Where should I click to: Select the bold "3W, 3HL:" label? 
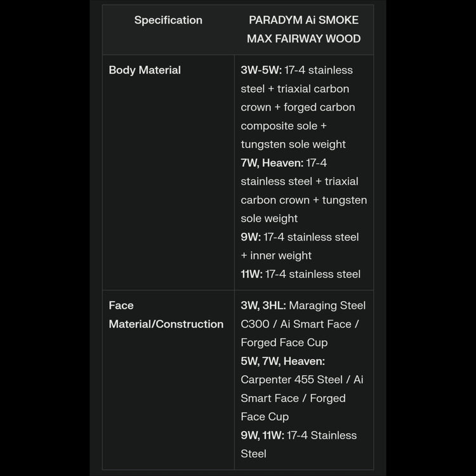pos(263,305)
